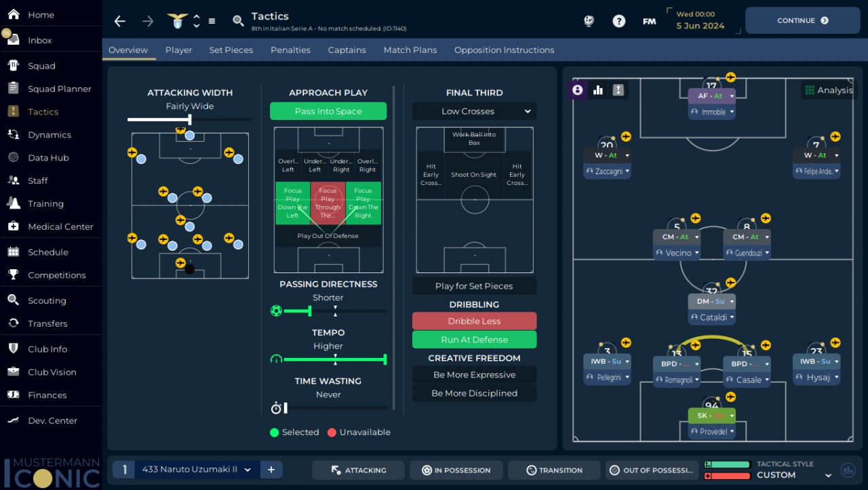Viewport: 868px width, 490px height.
Task: Click the FM menu icon
Action: tap(649, 21)
